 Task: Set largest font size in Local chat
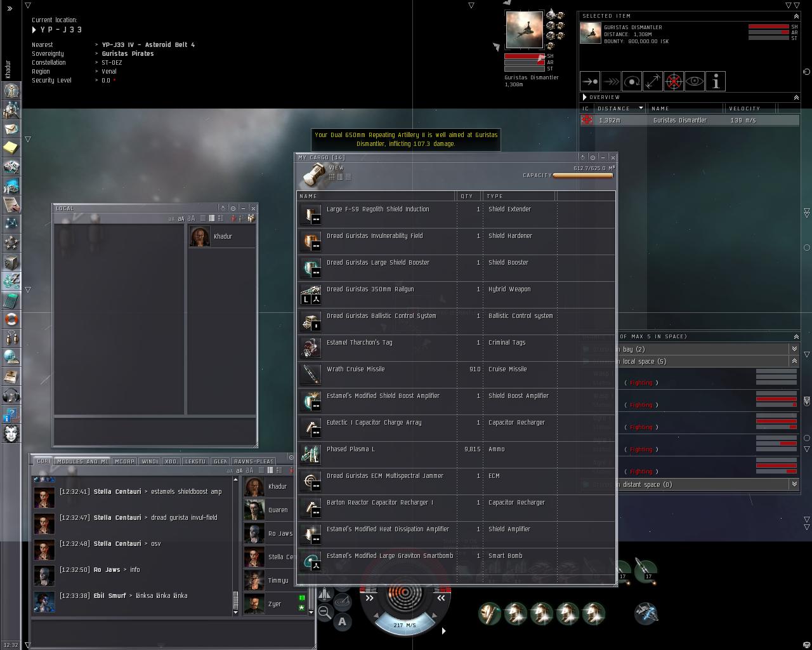191,218
